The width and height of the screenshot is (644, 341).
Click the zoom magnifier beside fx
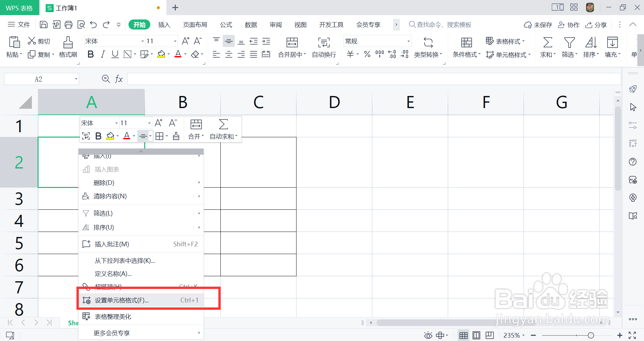106,79
